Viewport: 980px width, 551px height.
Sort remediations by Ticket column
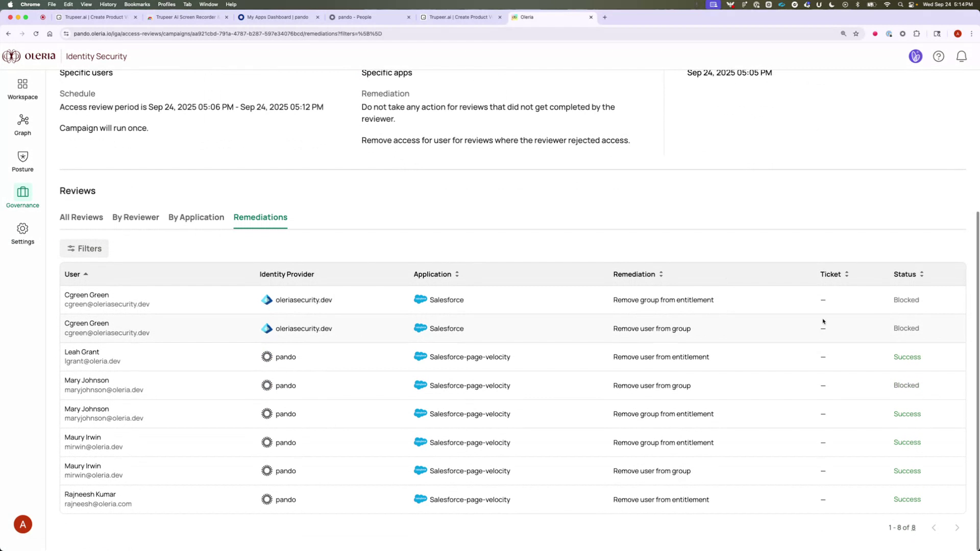(847, 274)
